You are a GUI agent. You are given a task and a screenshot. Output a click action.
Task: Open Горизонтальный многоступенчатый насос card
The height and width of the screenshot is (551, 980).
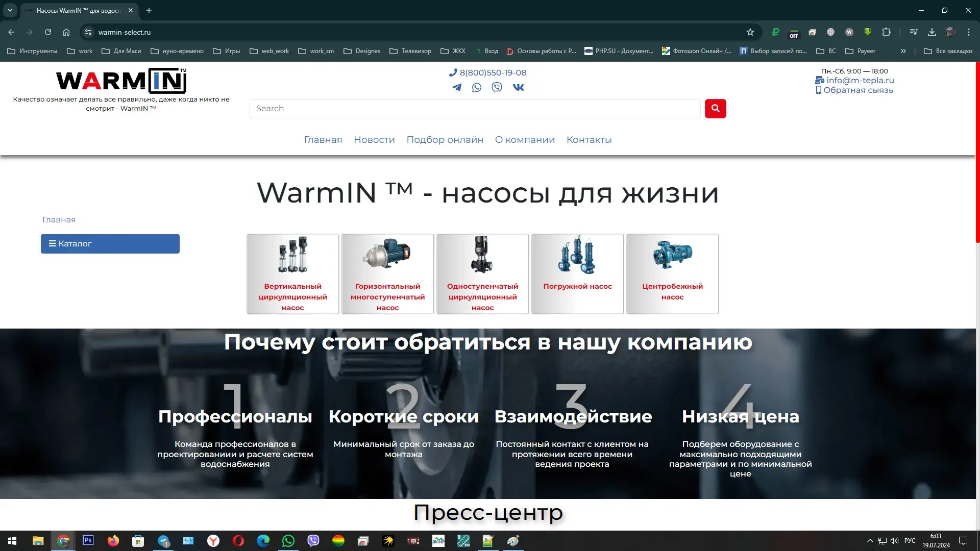coord(387,274)
